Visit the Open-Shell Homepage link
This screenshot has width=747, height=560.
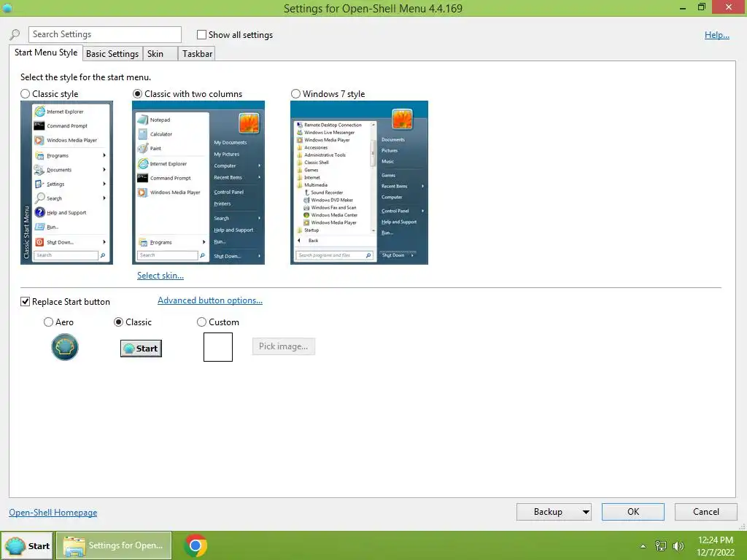tap(53, 513)
